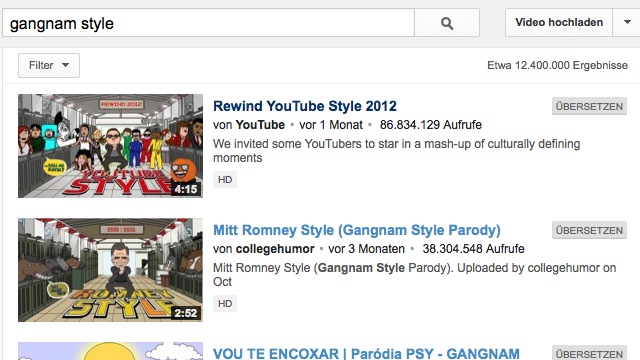Open Rewind YouTube Style 2012 video title
This screenshot has height=360, width=640.
[305, 106]
